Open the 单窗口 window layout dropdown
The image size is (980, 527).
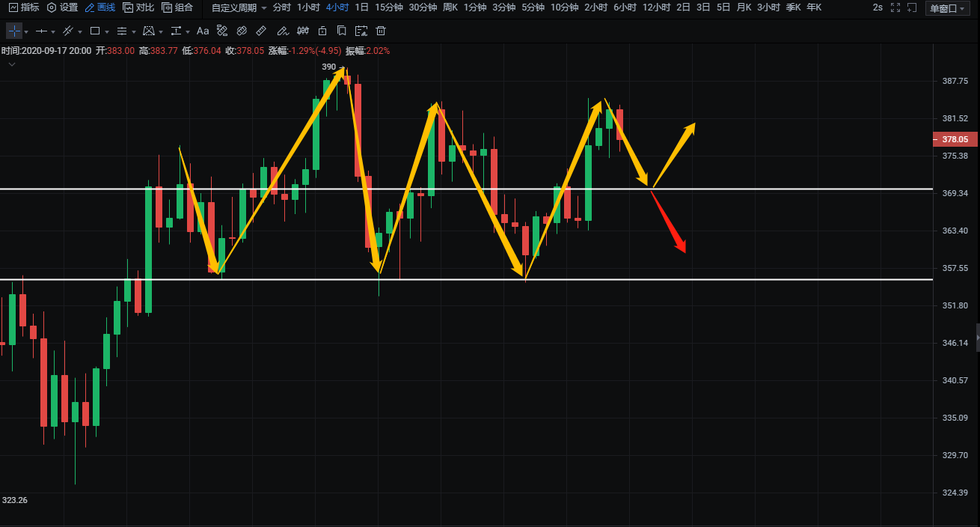[x=947, y=8]
